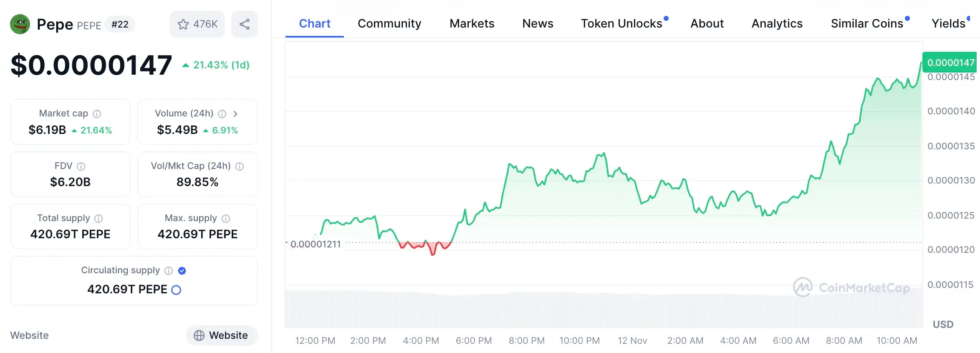This screenshot has height=353, width=980.
Task: Click the $5.49B volume value
Action: (x=177, y=130)
